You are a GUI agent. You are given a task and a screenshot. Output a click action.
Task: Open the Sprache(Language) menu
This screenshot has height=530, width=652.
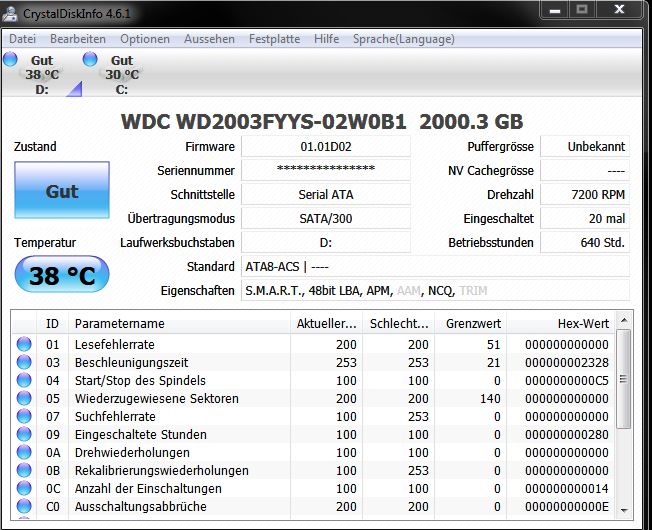pos(403,39)
